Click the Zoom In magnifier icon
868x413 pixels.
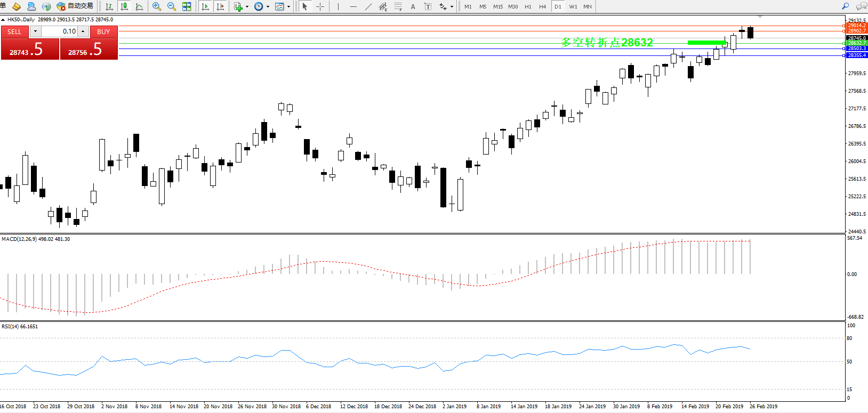(x=156, y=6)
